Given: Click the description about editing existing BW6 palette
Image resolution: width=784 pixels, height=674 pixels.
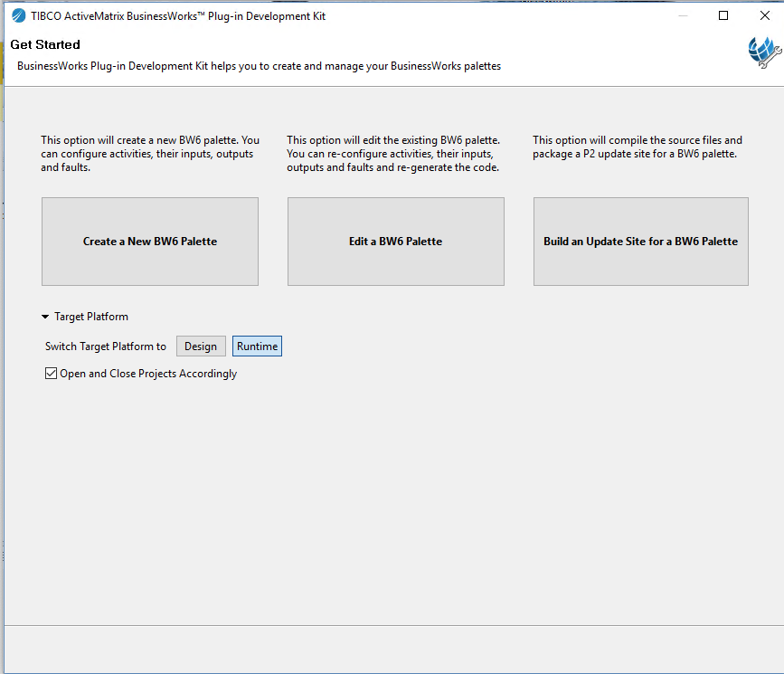Looking at the screenshot, I should click(393, 154).
